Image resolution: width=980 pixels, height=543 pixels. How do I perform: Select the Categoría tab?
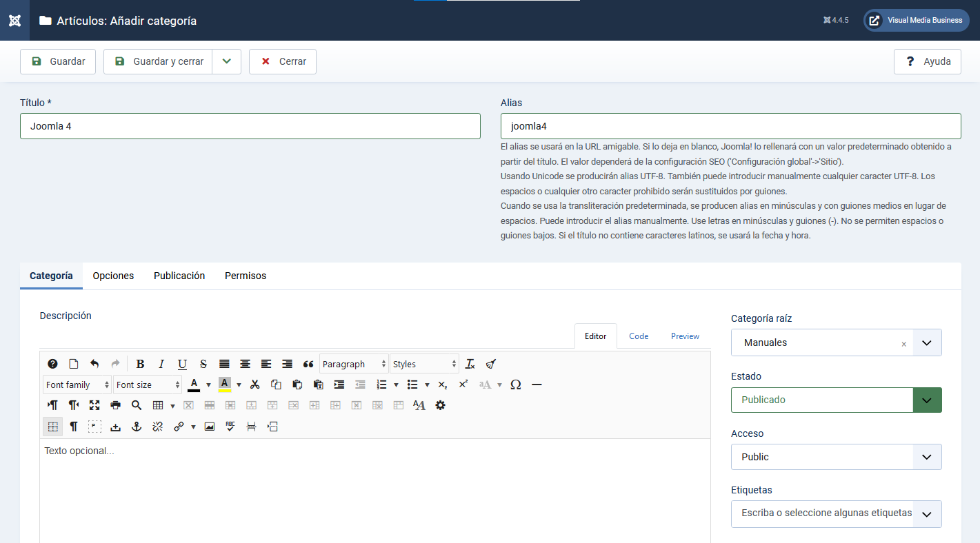click(x=51, y=276)
